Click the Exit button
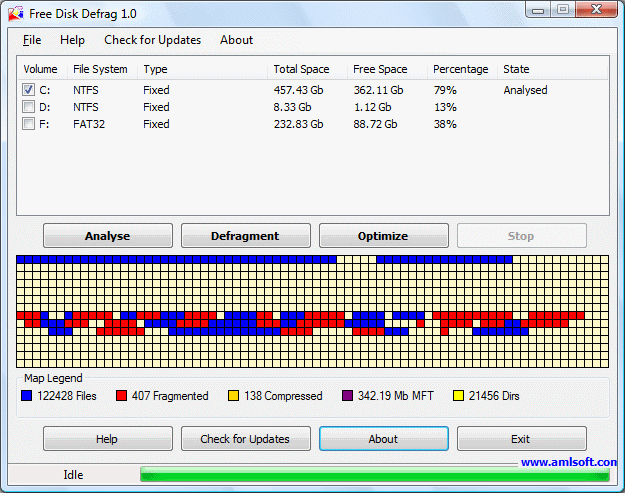Image resolution: width=625 pixels, height=493 pixels. click(x=521, y=439)
